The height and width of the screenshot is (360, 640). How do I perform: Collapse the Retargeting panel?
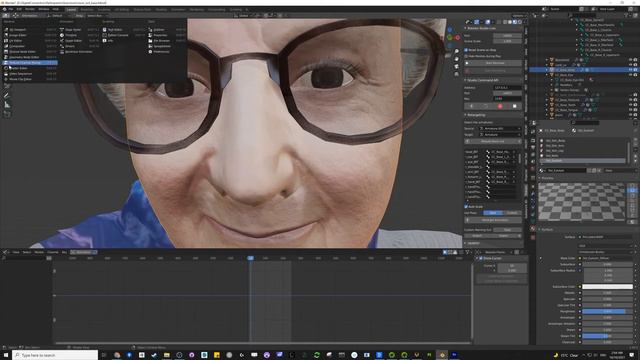[x=466, y=115]
